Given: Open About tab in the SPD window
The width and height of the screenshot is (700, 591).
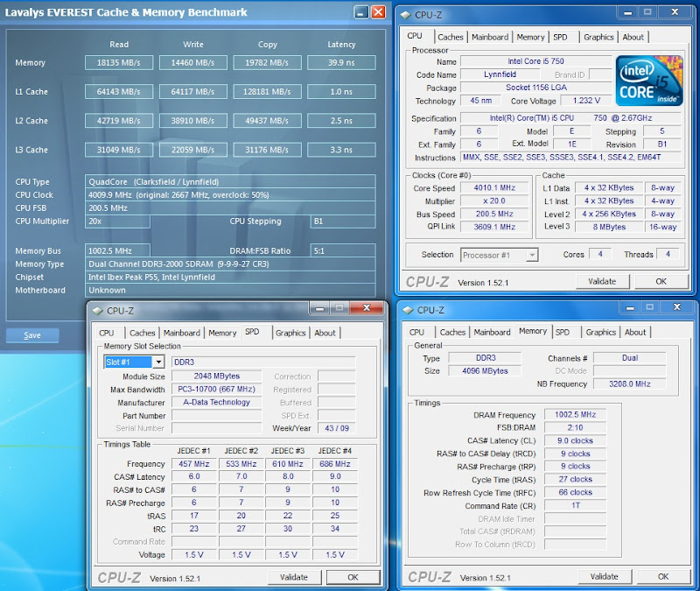Looking at the screenshot, I should click(x=325, y=333).
